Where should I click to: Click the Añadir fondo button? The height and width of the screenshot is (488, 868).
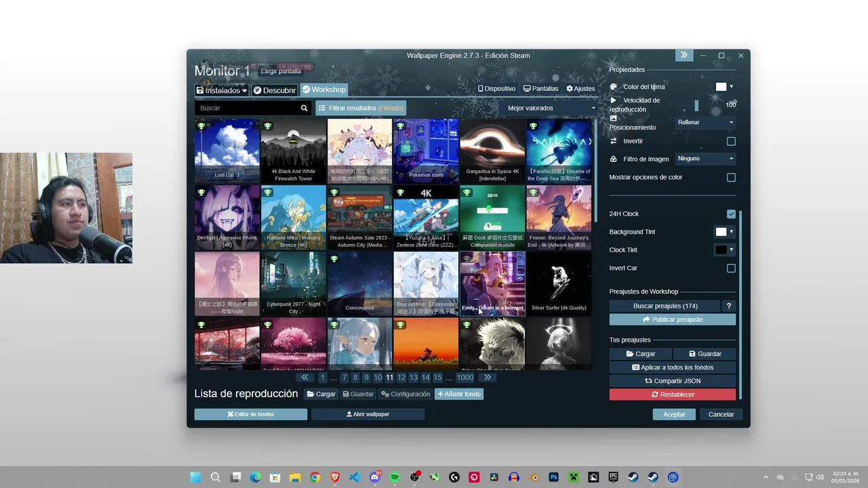pos(459,394)
